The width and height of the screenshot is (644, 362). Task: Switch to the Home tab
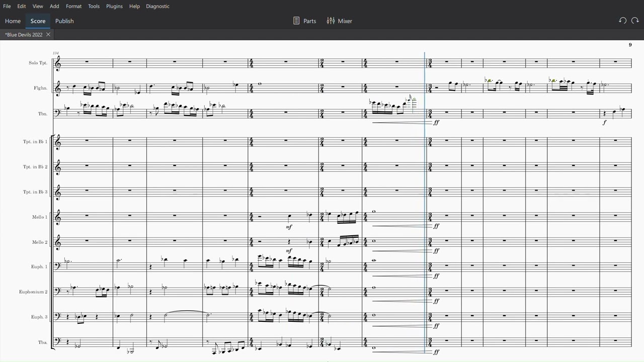[13, 21]
